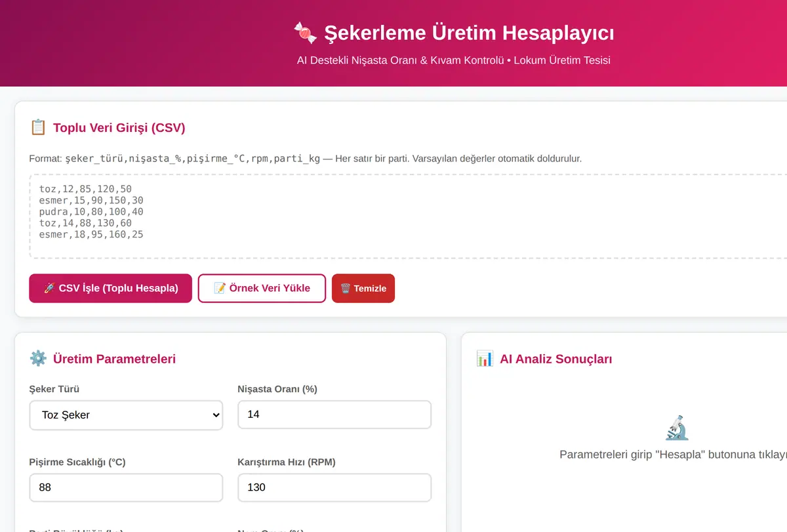Click the Toplu Veri Girişi (CSV) heading
The height and width of the screenshot is (532, 787).
(119, 127)
